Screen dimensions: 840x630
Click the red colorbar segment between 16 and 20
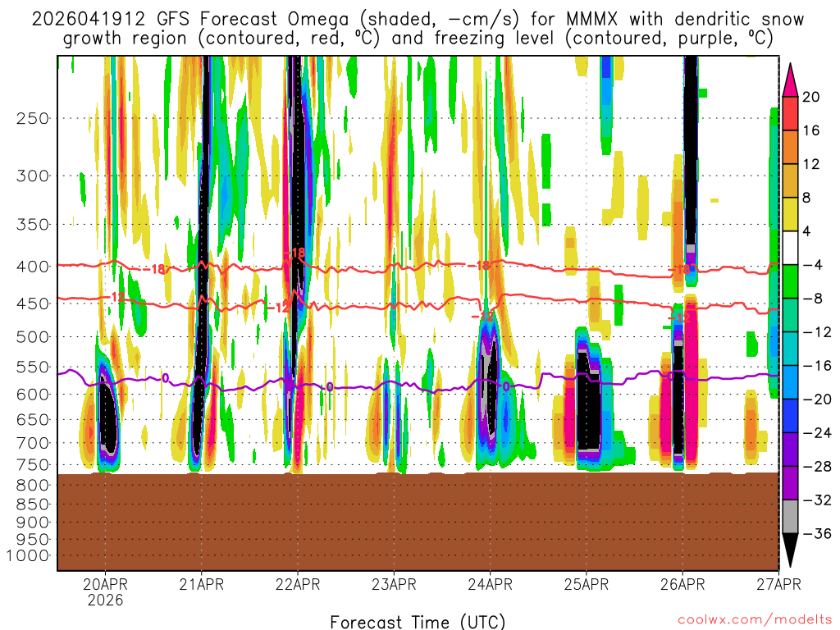[x=791, y=113]
